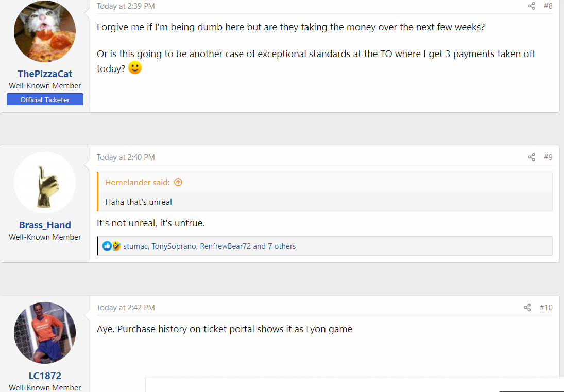This screenshot has height=392, width=564.
Task: Jump to Homelander's quoted post arrow
Action: 178,182
